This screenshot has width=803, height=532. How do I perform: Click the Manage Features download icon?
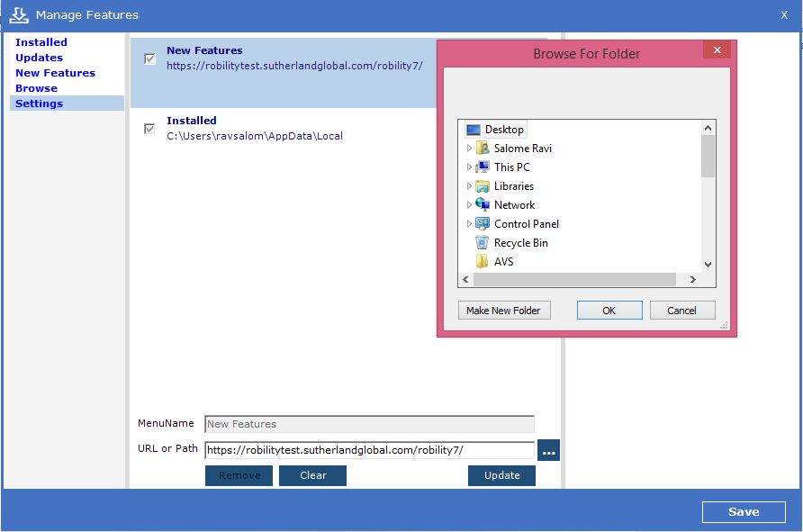coord(18,14)
